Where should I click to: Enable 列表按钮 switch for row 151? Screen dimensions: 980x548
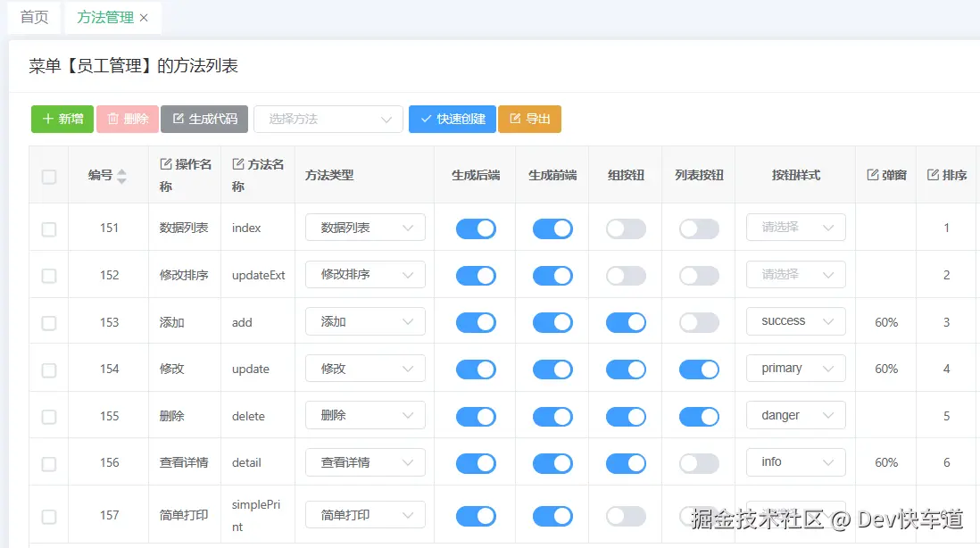[699, 228]
